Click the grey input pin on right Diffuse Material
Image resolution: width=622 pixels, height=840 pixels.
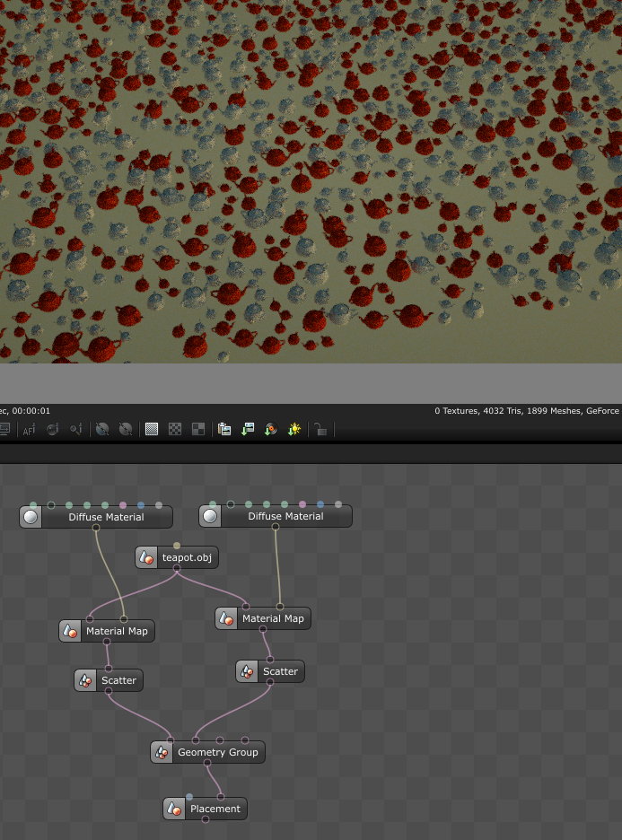pyautogui.click(x=338, y=504)
